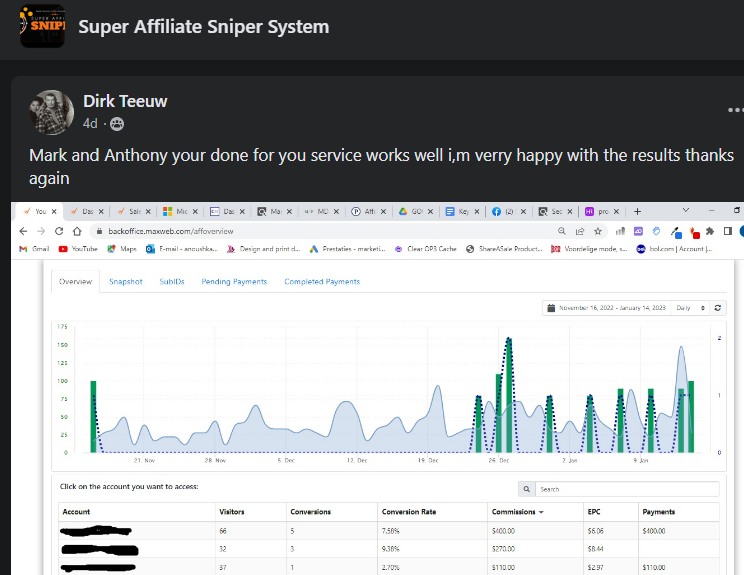Open the November 16, 2022 date range picker
The width and height of the screenshot is (744, 575).
click(x=607, y=308)
